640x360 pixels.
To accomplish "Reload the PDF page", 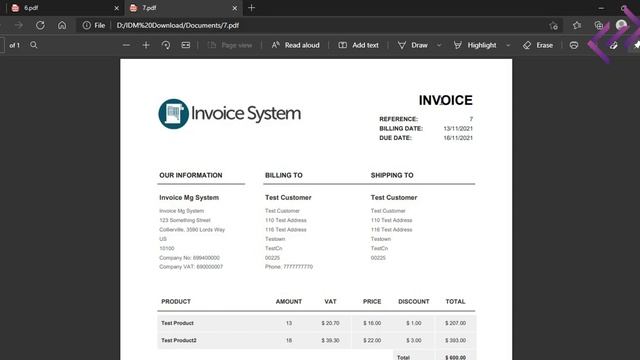I will pyautogui.click(x=40, y=25).
